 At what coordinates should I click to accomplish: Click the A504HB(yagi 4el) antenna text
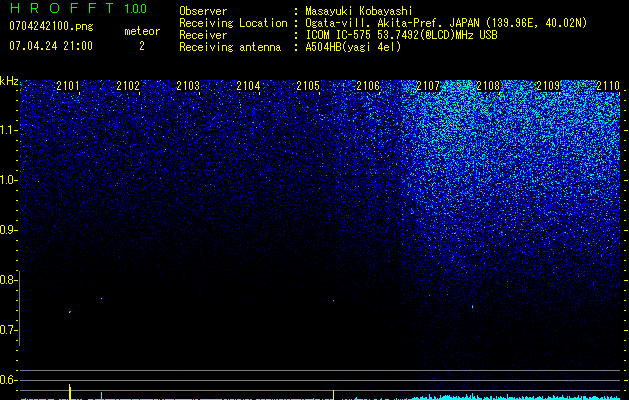coord(353,47)
